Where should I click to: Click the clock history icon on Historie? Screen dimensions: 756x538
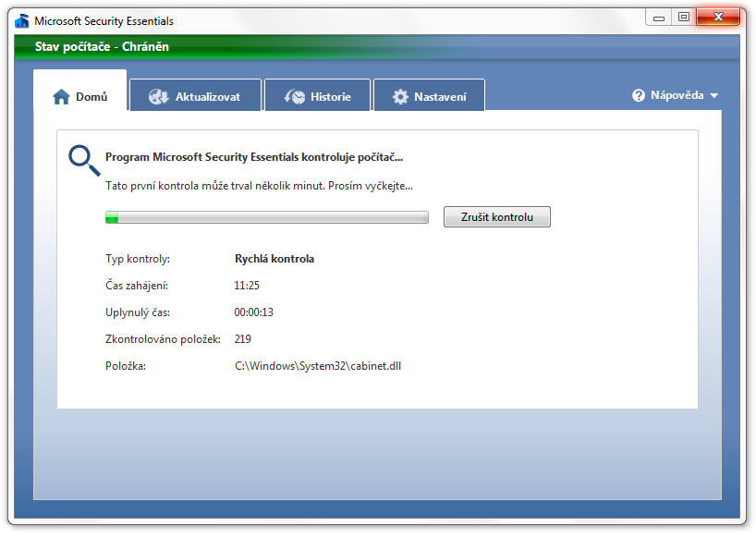point(295,97)
